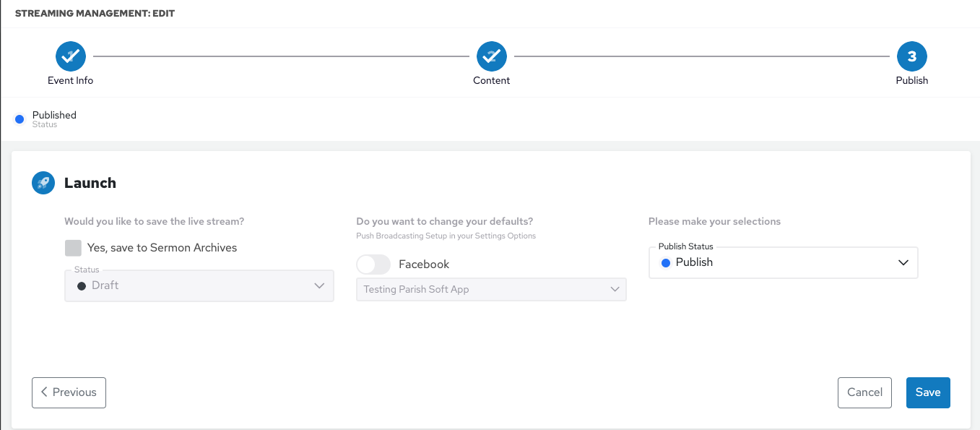Expand the Testing Parish Soft App dropdown
Screen dimensions: 980x430
[491, 290]
